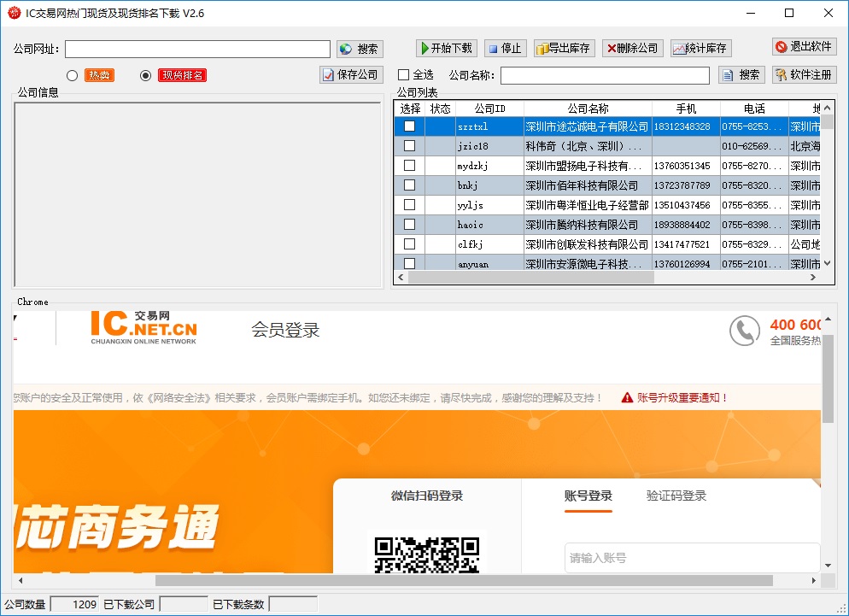Screen dimensions: 849x616
Task: Click company list scroll right arrow
Action: (x=813, y=277)
